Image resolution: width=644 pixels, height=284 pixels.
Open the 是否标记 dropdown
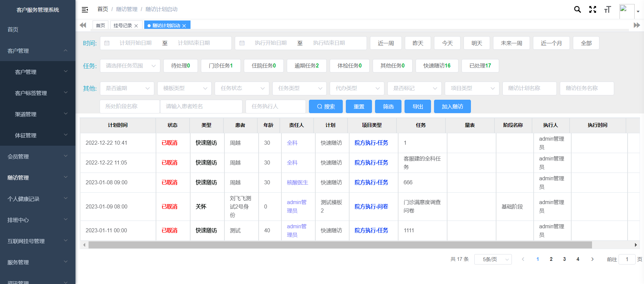pyautogui.click(x=415, y=88)
